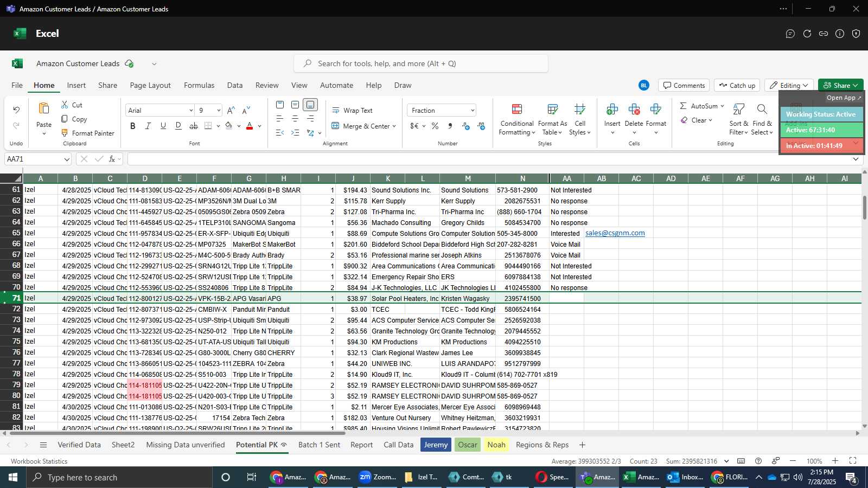
Task: Expand the formula bar chevron
Action: tap(856, 159)
